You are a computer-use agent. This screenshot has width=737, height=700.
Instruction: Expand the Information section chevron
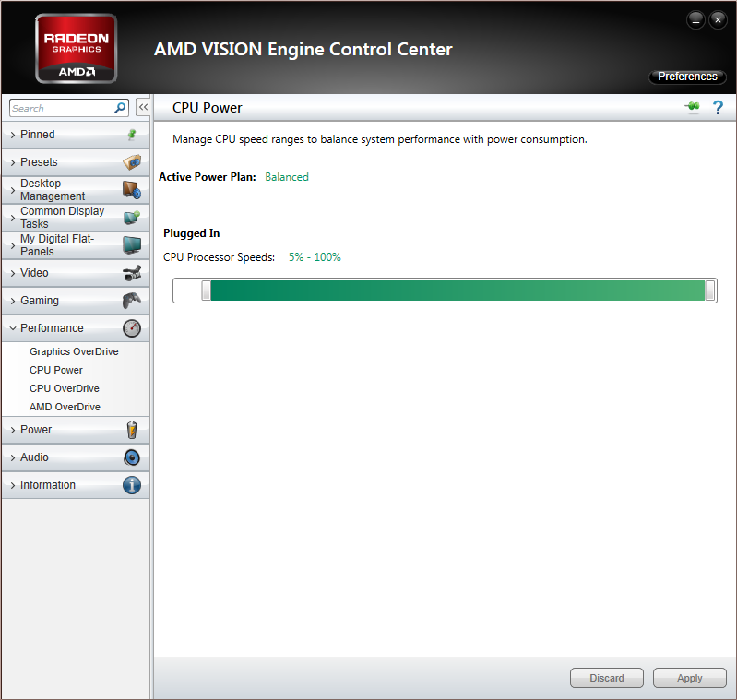[x=13, y=486]
